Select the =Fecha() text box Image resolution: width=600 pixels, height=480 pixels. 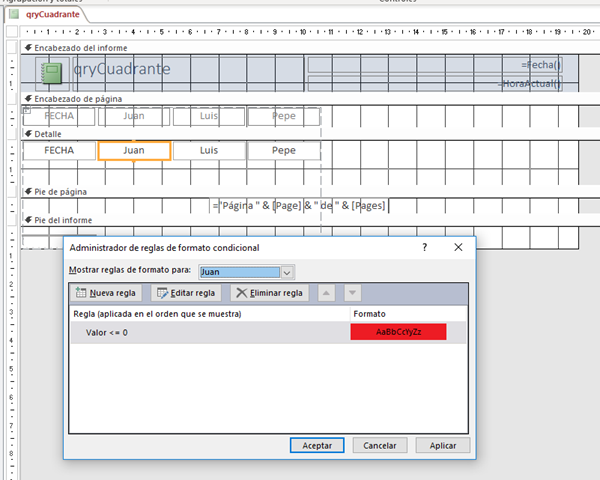click(435, 65)
